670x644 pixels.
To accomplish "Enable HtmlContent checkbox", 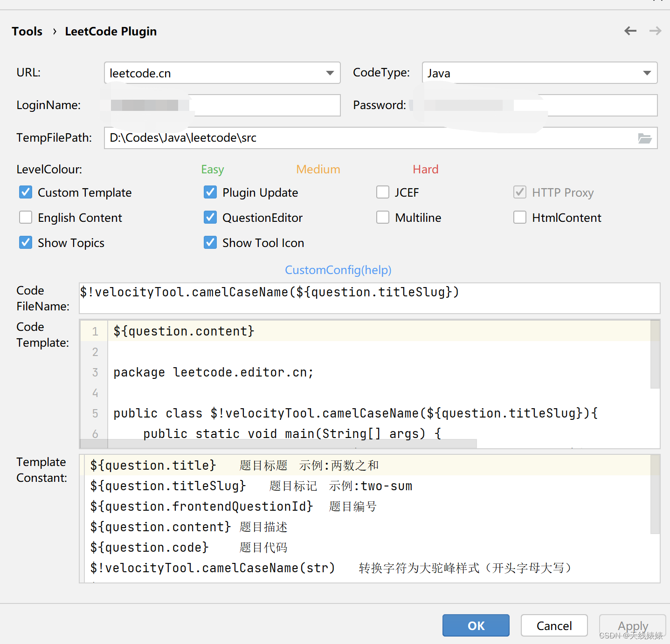I will tap(520, 217).
